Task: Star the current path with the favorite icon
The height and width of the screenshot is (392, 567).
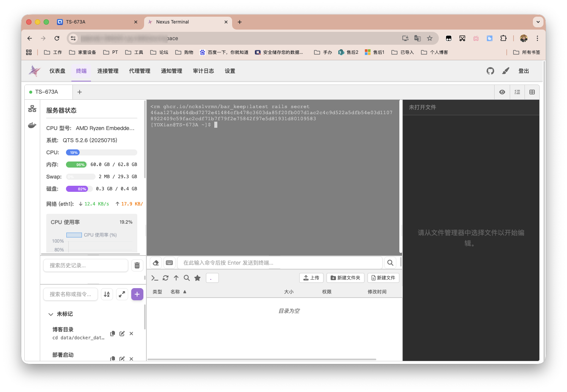Action: click(x=197, y=278)
